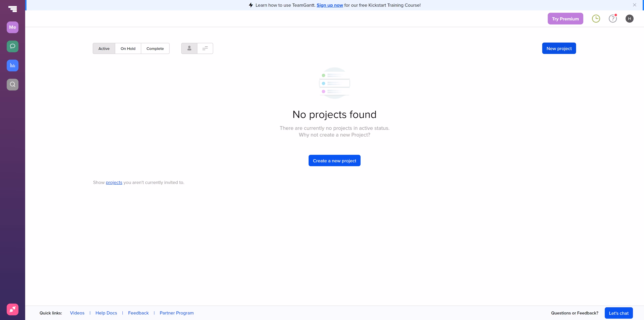Click Create a new project button
644x320 pixels.
(334, 161)
